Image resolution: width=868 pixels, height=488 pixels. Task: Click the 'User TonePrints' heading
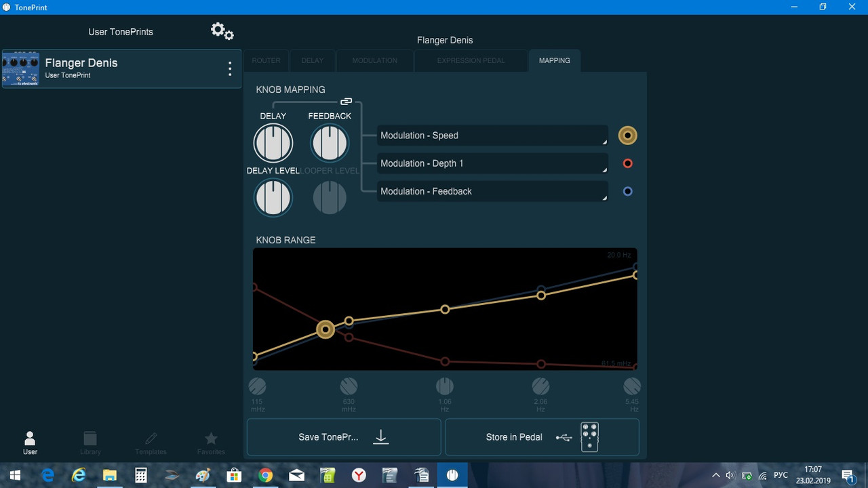(121, 32)
